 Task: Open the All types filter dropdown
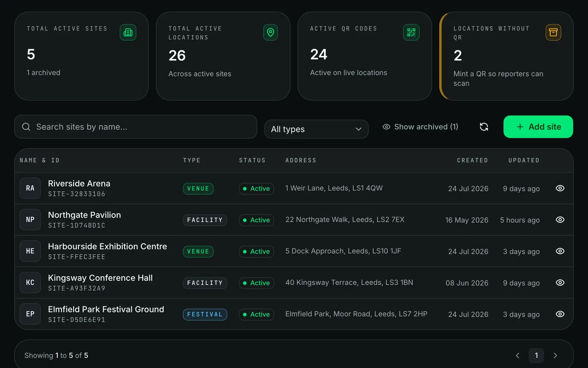[316, 129]
